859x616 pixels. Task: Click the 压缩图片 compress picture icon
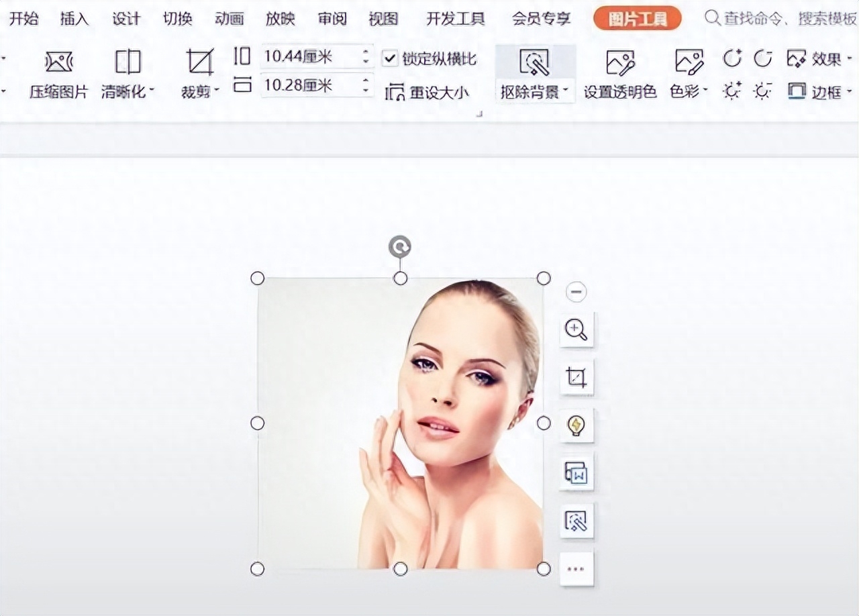[58, 62]
